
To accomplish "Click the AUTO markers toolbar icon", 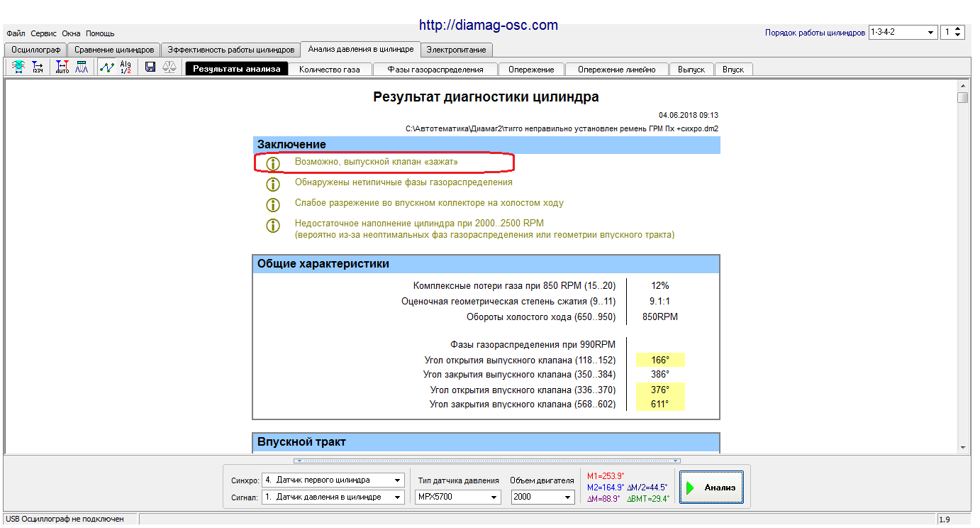I will coord(62,67).
